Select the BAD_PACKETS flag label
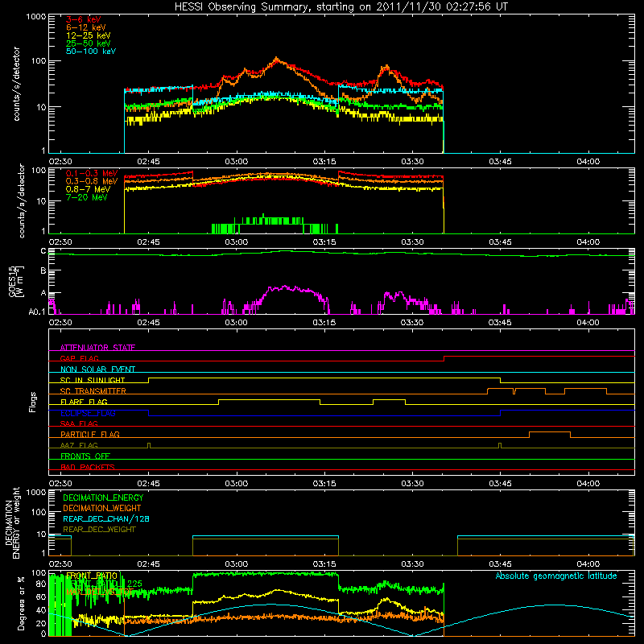Screen dimensions: 644x644 pyautogui.click(x=88, y=467)
